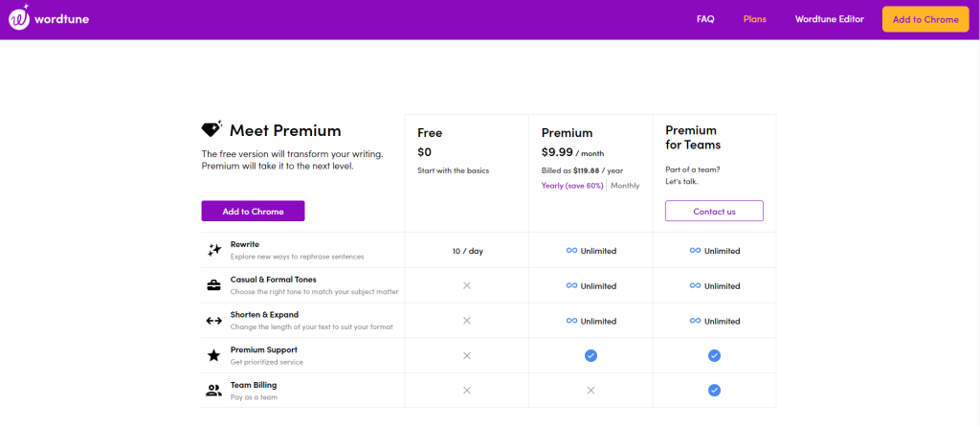Click checkmark for Teams plan Premium Support
Viewport: 980px width, 427px height.
point(714,356)
